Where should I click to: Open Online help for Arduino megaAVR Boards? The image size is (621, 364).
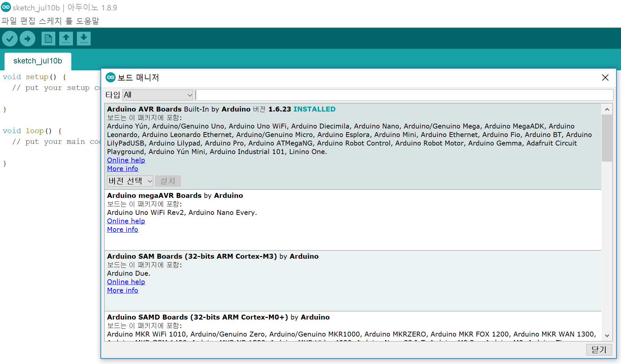[x=126, y=221]
